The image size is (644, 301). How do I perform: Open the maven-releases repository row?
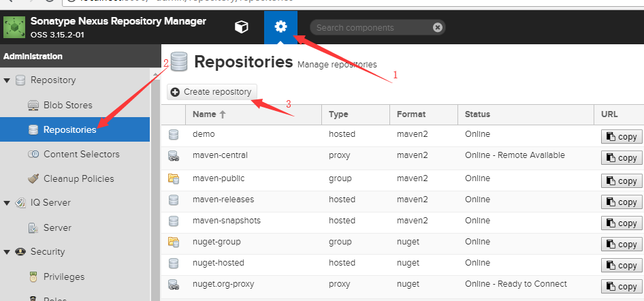click(x=402, y=201)
